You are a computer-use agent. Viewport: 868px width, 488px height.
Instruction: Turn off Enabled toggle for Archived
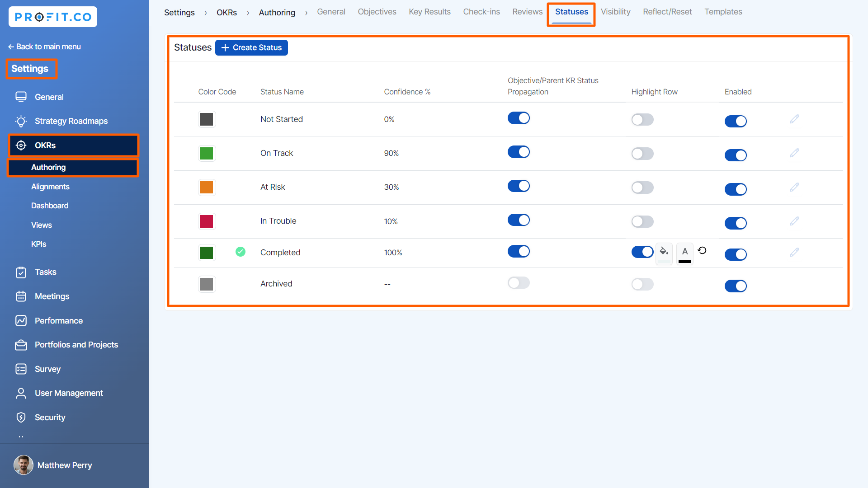coord(736,286)
